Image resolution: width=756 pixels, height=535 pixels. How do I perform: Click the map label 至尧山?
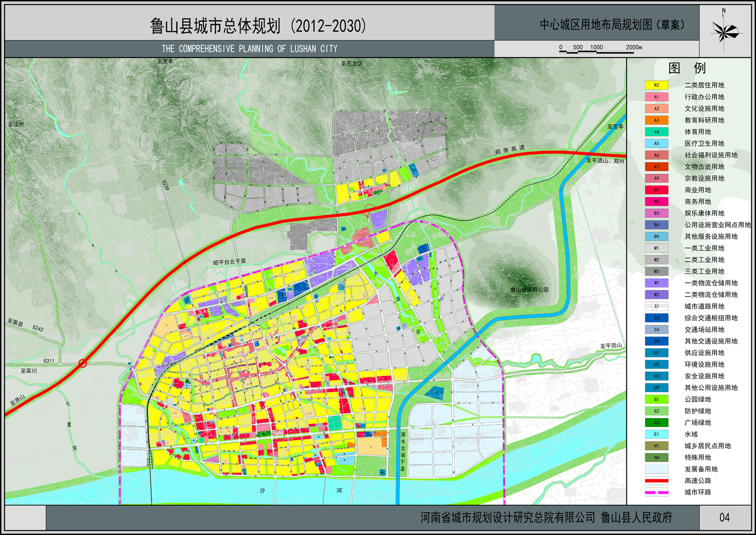click(18, 400)
